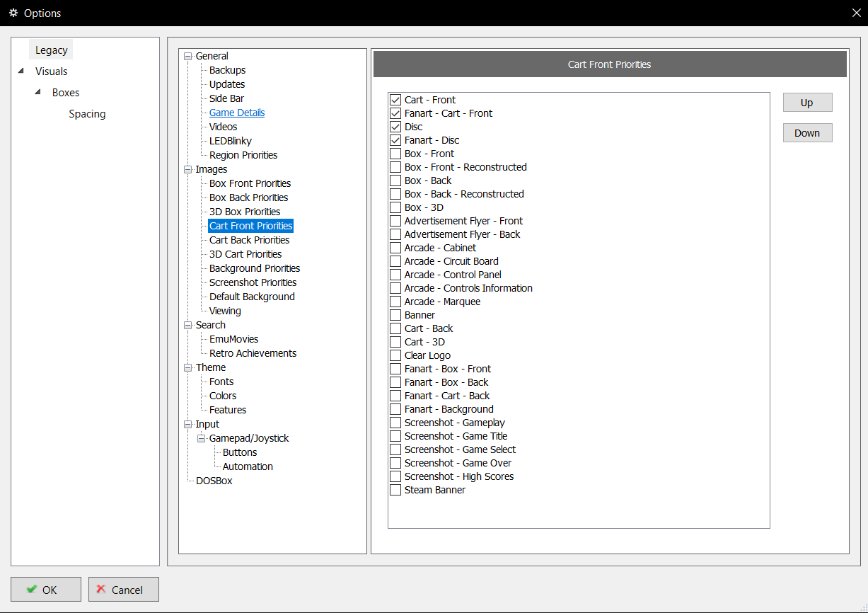
Task: Click the red X icon on Cancel
Action: pyautogui.click(x=102, y=589)
